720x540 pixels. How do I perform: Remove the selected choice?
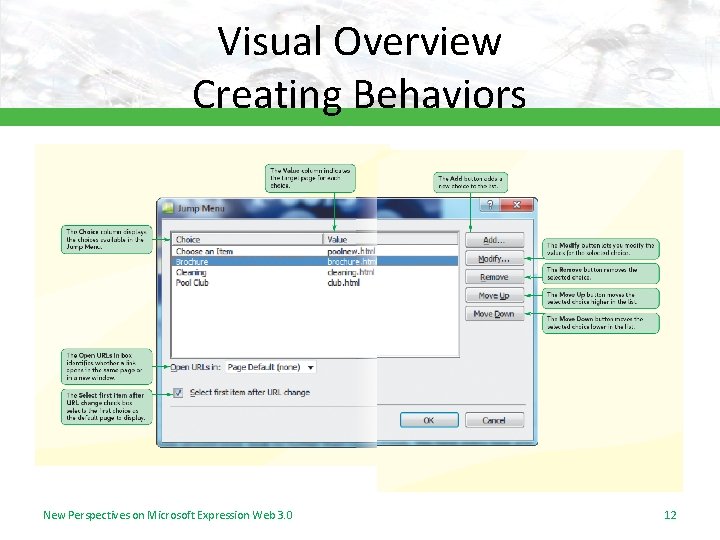(495, 277)
